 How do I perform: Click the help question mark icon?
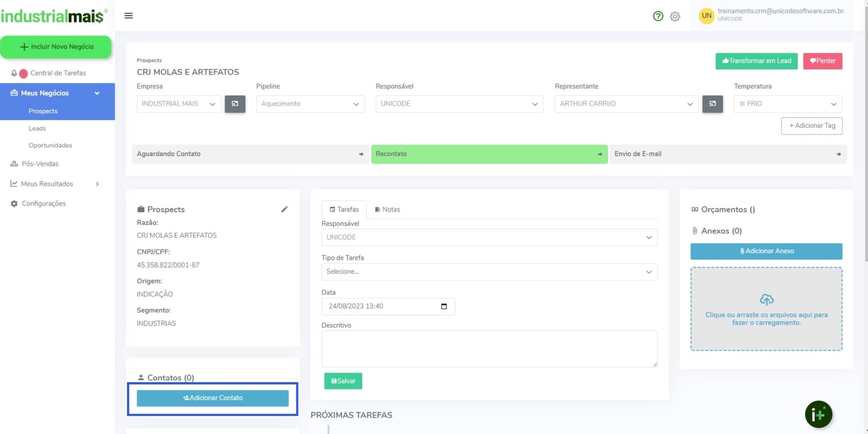click(x=658, y=16)
